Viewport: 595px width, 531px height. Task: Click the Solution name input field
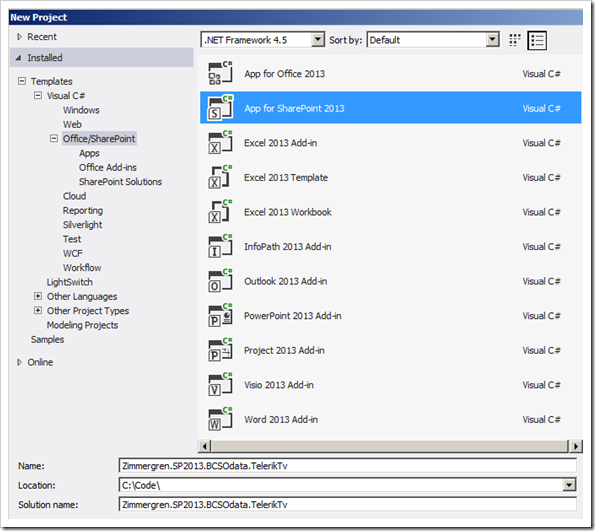(x=348, y=504)
